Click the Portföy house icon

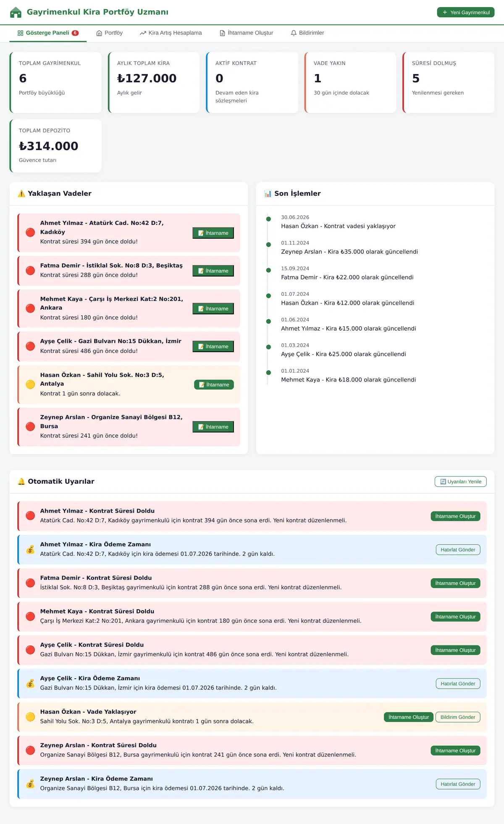99,33
